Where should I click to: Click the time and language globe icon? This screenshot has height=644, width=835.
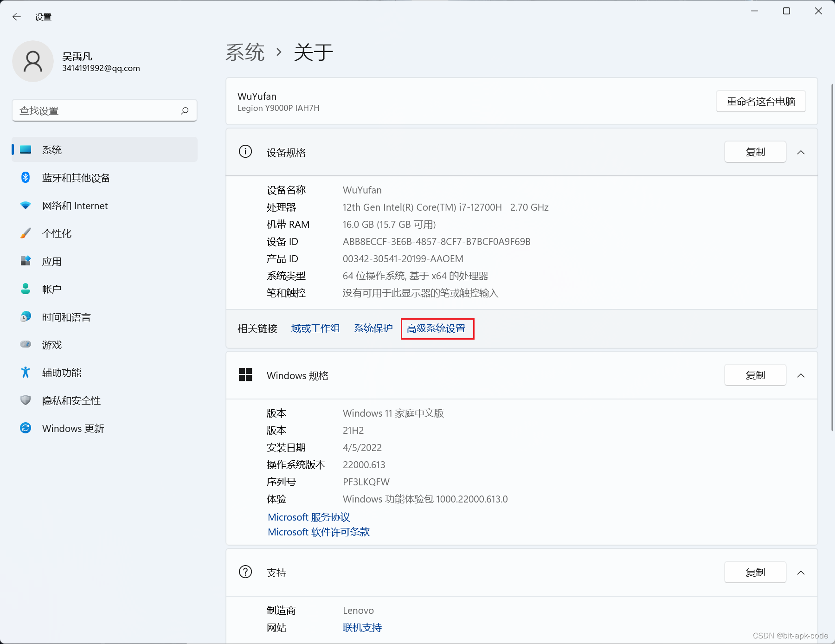click(26, 316)
